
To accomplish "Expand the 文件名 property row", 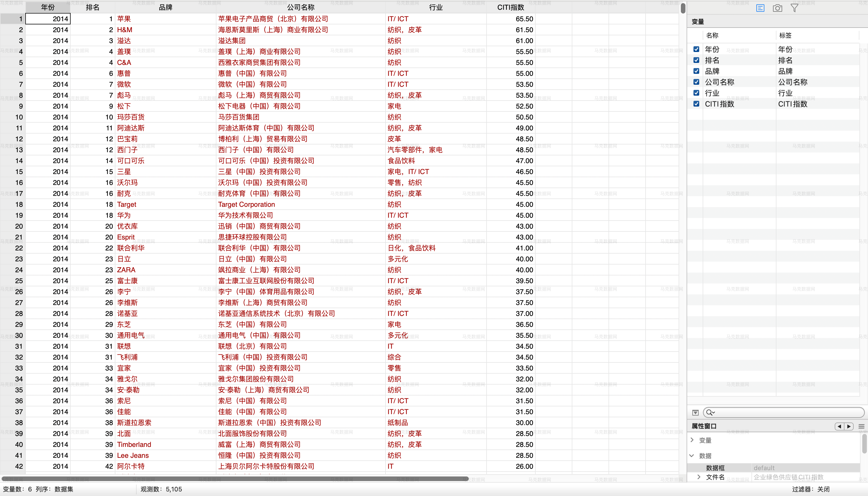I will [699, 477].
